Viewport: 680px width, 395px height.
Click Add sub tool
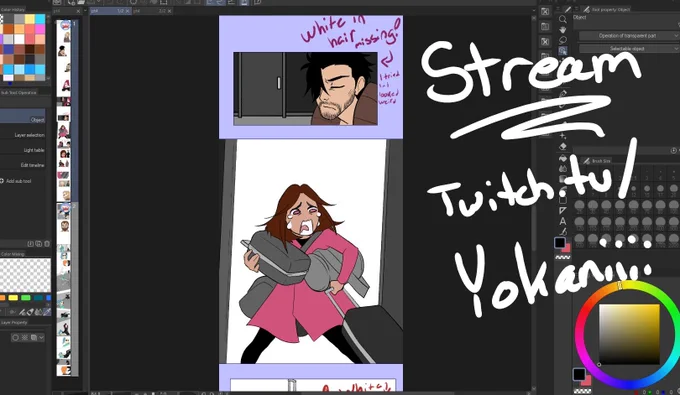16,181
